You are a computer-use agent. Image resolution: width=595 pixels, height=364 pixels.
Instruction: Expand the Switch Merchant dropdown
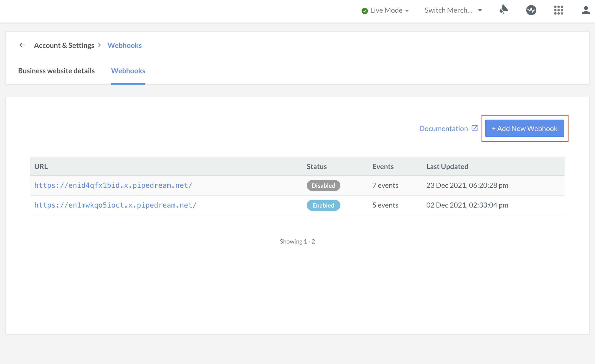pos(453,10)
